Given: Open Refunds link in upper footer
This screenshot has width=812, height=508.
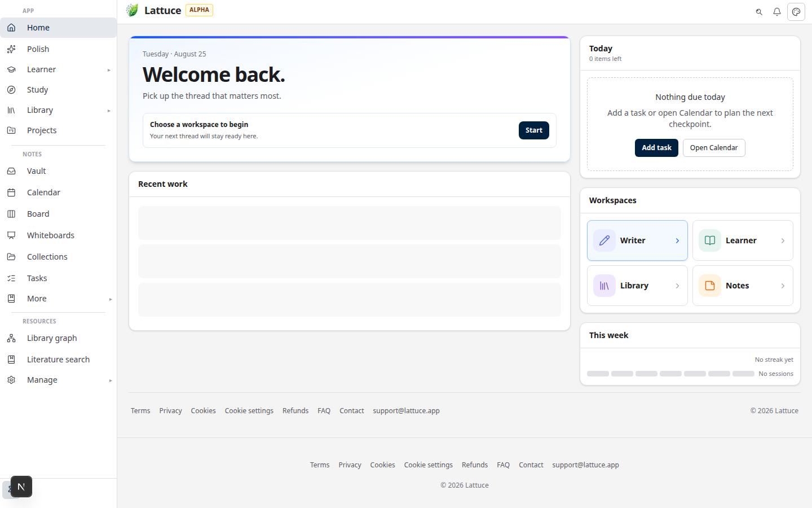Looking at the screenshot, I should (x=295, y=411).
